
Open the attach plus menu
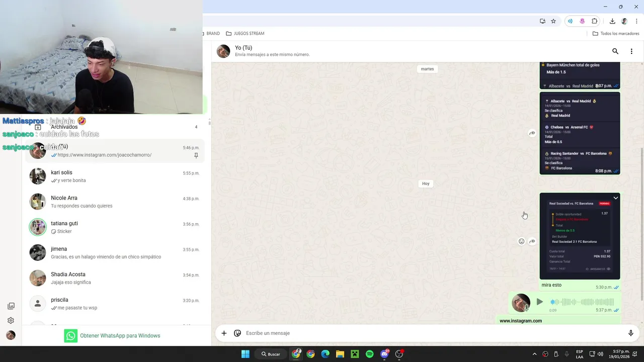[x=224, y=333]
